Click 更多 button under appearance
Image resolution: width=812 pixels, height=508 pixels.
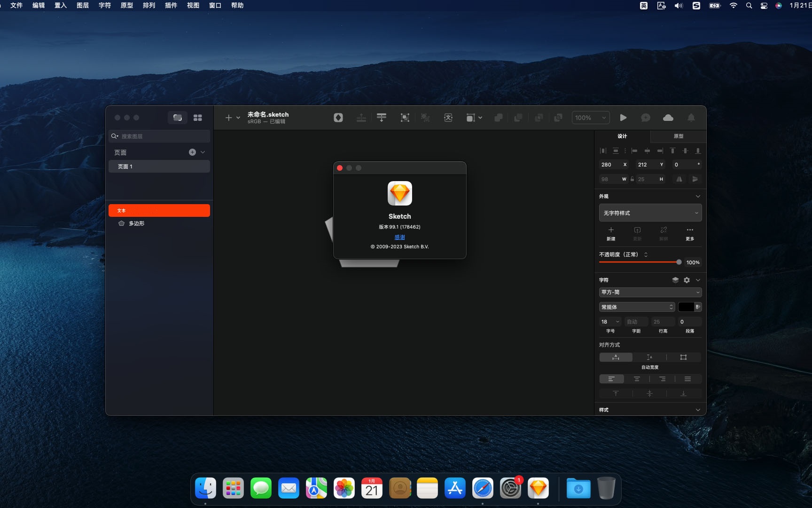click(x=689, y=233)
